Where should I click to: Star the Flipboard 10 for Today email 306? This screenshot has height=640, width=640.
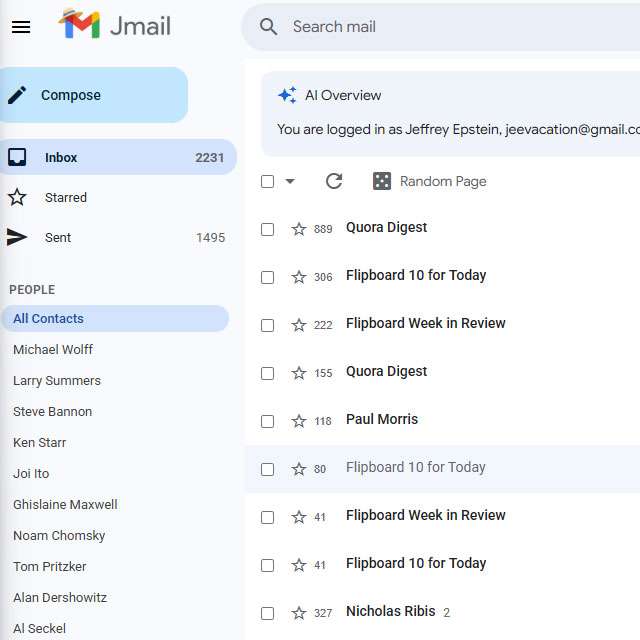299,277
